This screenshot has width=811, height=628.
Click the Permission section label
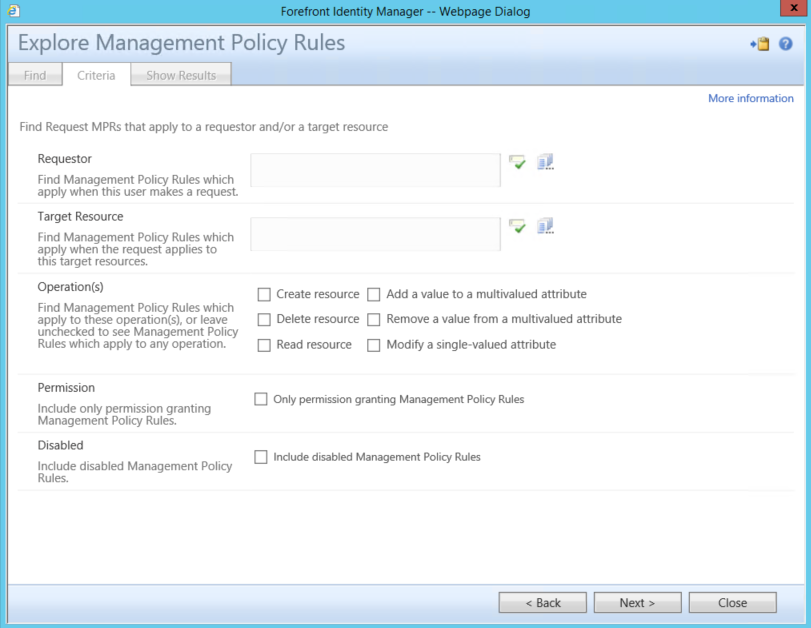point(66,387)
